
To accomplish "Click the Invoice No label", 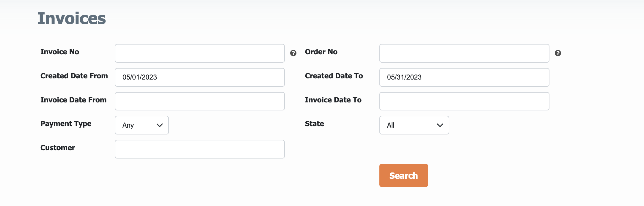I will click(x=60, y=52).
